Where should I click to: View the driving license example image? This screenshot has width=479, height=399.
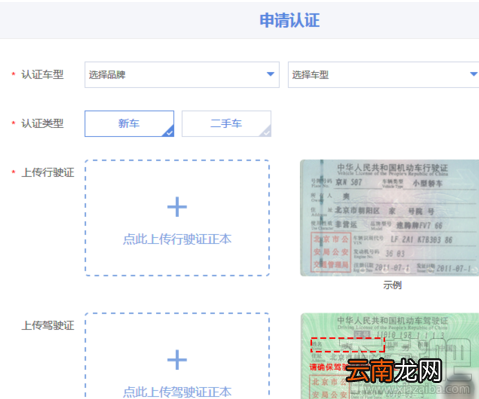(x=389, y=356)
